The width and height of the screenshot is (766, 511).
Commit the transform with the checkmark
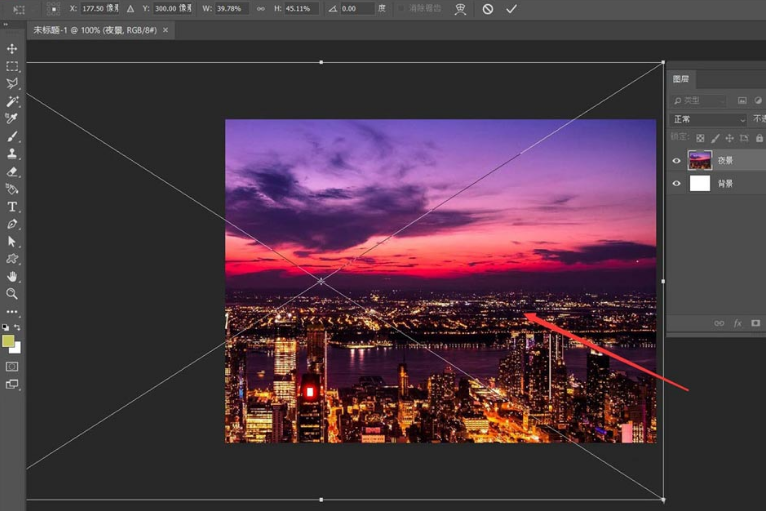click(511, 9)
